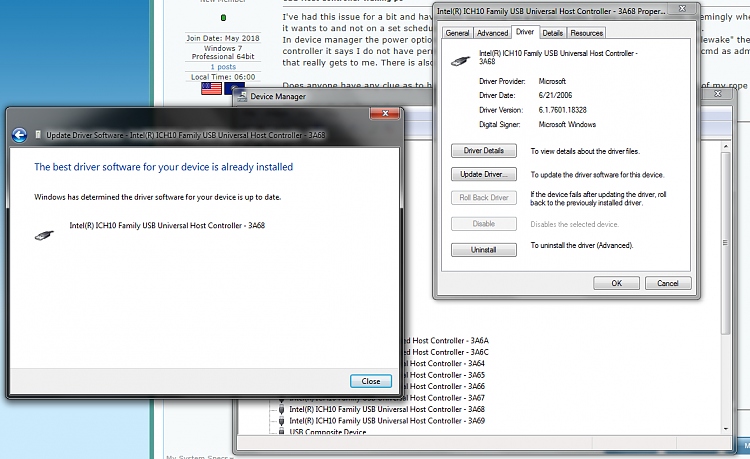Click the green online status indicator in forum
750x459 pixels.
coord(223,18)
